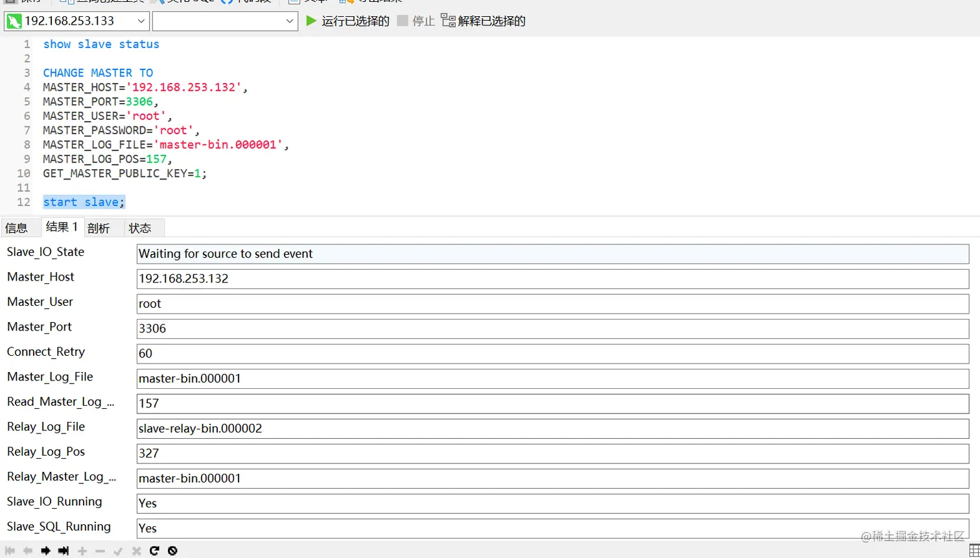
Task: Click the Slave_IO_Running value Yes
Action: pos(553,504)
